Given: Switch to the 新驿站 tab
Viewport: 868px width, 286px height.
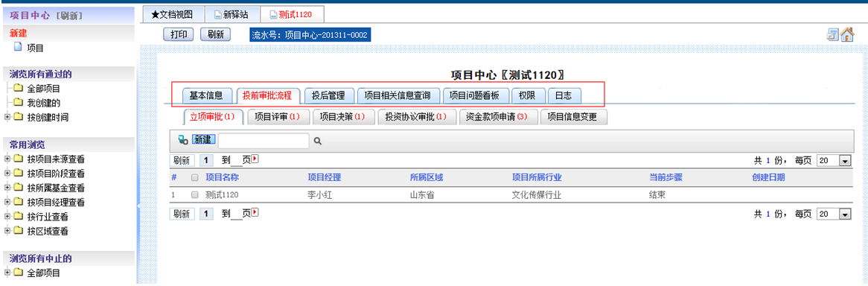Looking at the screenshot, I should coord(232,14).
